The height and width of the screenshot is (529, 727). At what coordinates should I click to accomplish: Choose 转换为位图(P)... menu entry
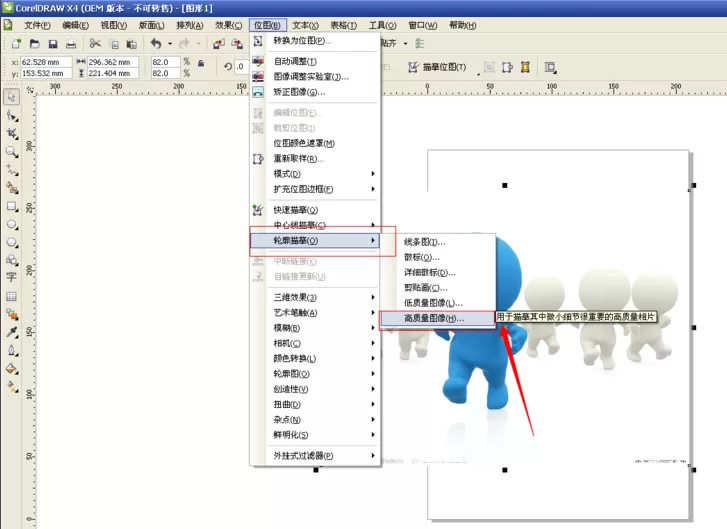point(315,41)
